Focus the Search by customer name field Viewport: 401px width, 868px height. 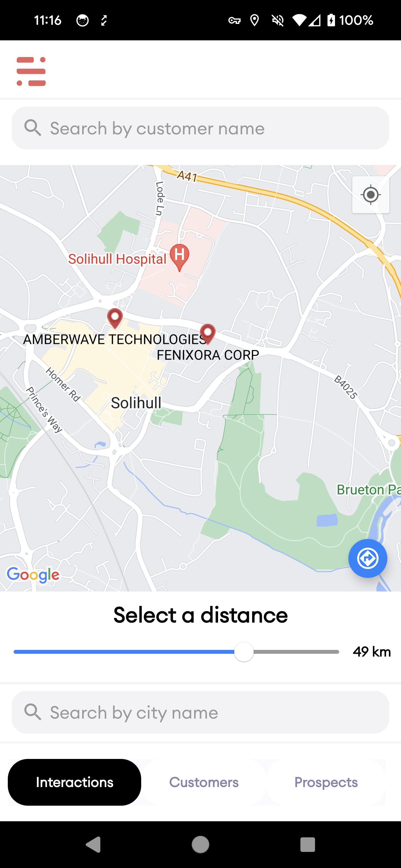pos(200,128)
